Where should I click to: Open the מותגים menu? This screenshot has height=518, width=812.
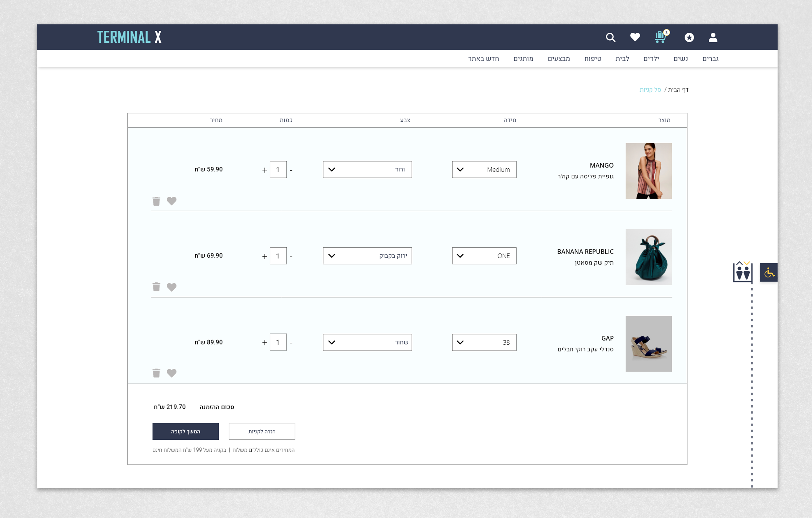(x=523, y=59)
